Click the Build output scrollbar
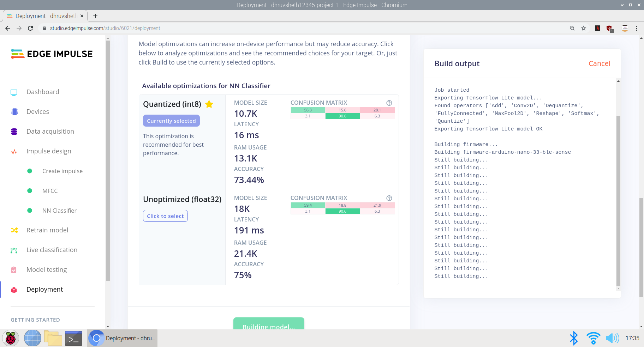The height and width of the screenshot is (347, 644). [618, 200]
